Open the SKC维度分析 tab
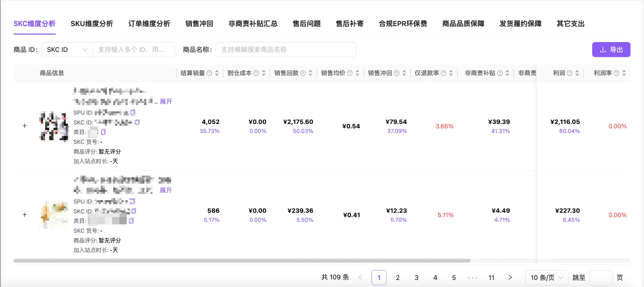This screenshot has height=287, width=644. pyautogui.click(x=35, y=24)
